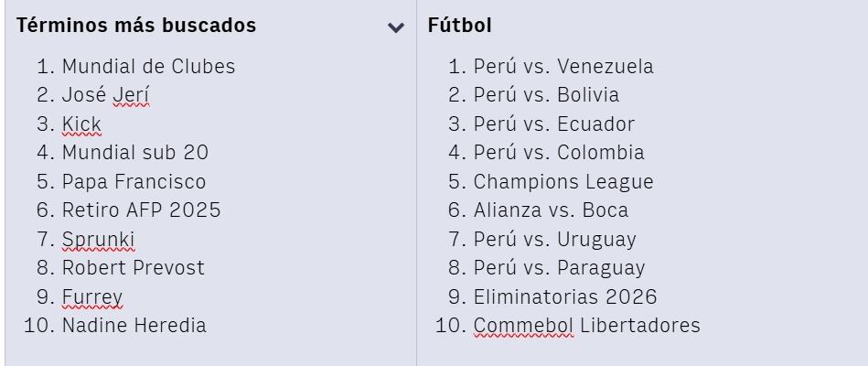The height and width of the screenshot is (366, 868).
Task: Open the Mundial de Clubes entry
Action: point(148,67)
